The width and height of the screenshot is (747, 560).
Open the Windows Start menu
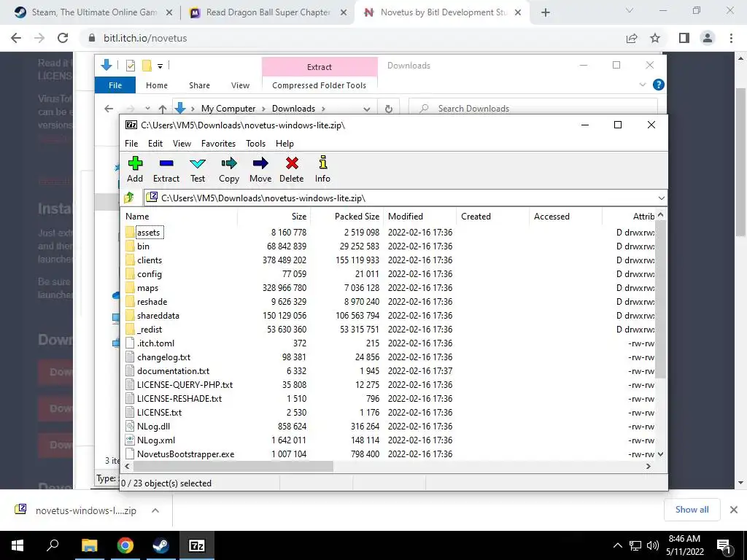(x=18, y=545)
